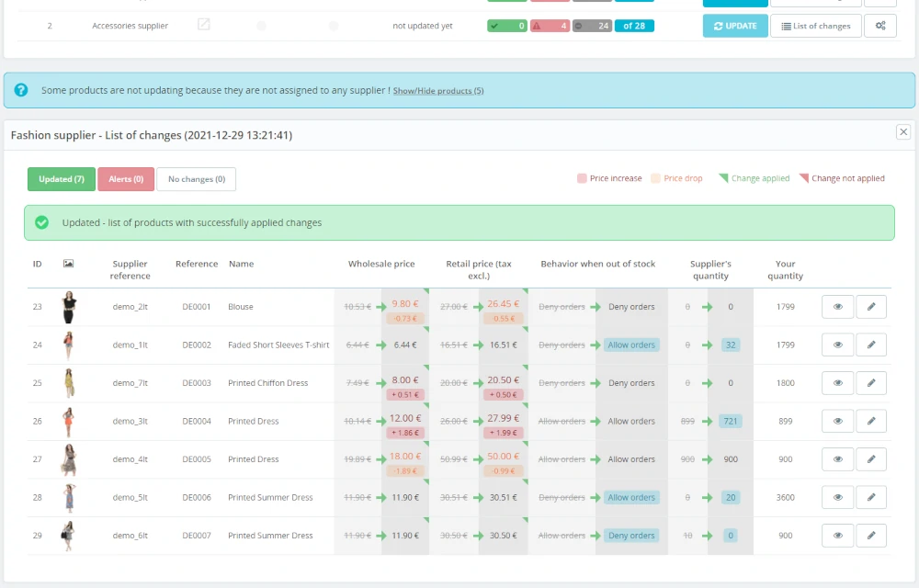Screen dimensions: 919x588
Task: Click the image column header icon
Action: pos(68,264)
